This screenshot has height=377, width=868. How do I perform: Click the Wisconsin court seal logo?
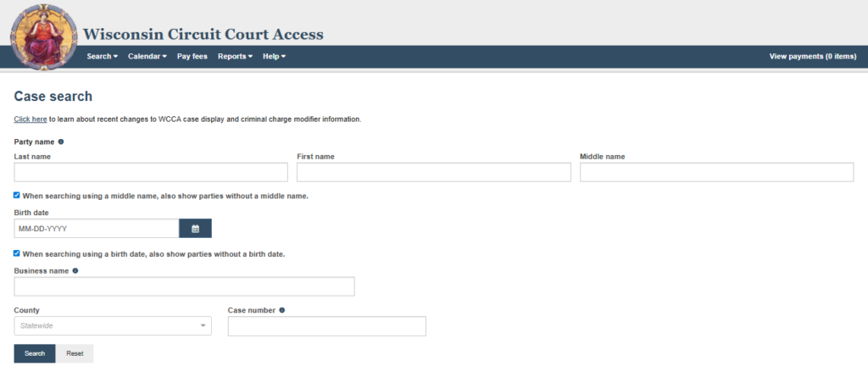click(42, 36)
